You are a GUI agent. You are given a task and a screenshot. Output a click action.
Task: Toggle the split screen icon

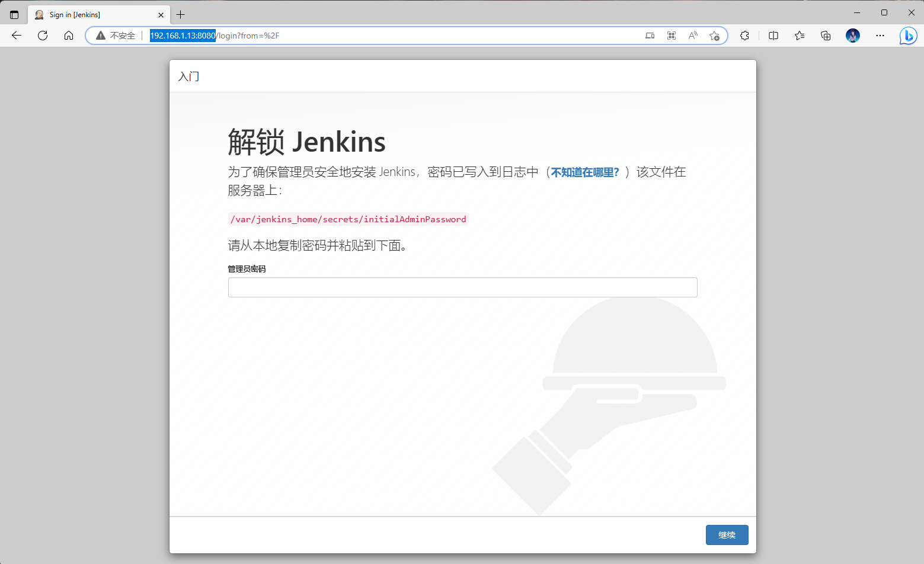click(773, 36)
